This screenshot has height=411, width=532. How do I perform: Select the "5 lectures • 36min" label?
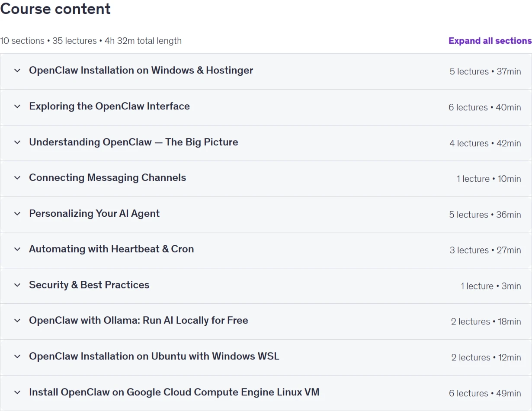[485, 215]
